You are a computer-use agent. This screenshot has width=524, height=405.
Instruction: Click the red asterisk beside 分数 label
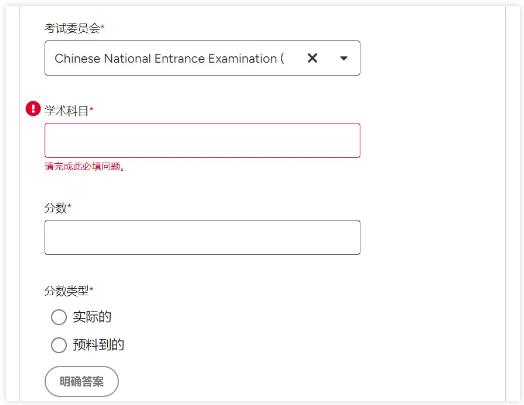point(69,206)
